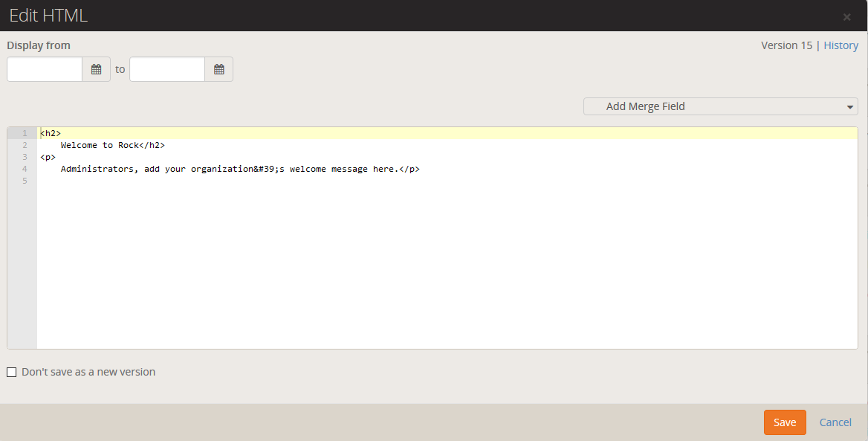Check Don't save as a new version
Viewport: 868px width, 441px height.
tap(12, 373)
